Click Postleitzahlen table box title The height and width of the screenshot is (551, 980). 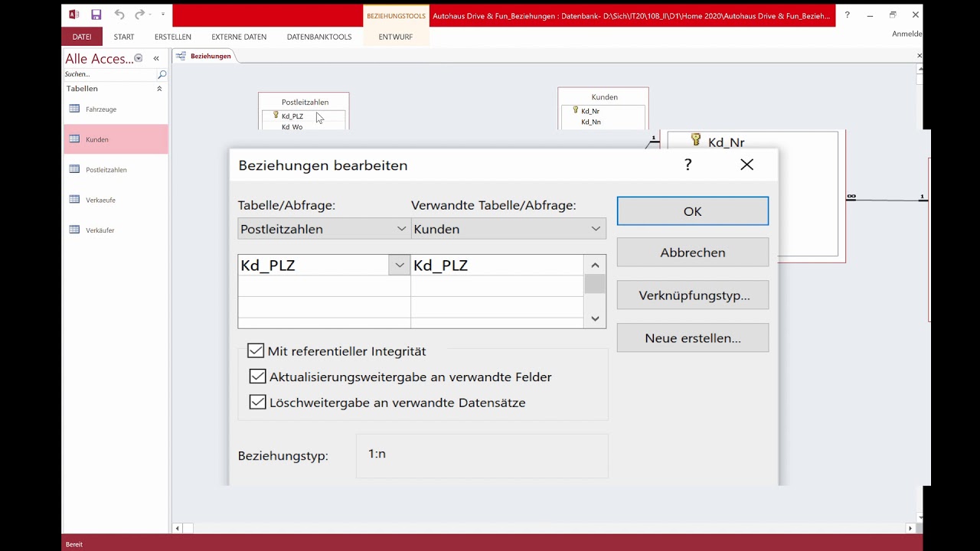pos(305,102)
